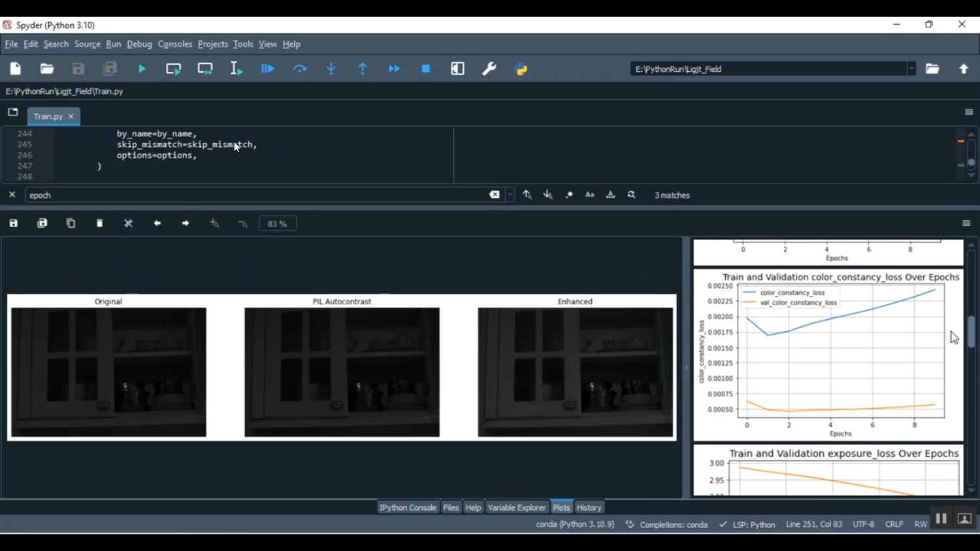The image size is (980, 551).
Task: Click the Run current cell icon
Action: coord(174,69)
